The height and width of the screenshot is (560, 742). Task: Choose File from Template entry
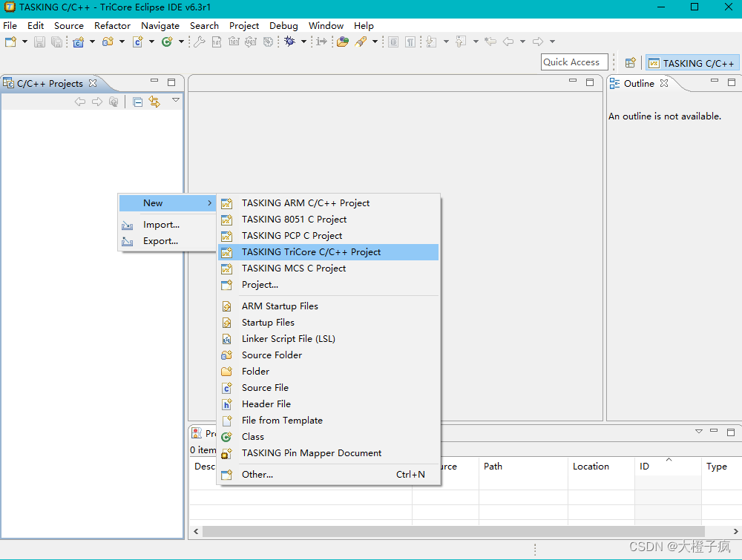click(329, 421)
